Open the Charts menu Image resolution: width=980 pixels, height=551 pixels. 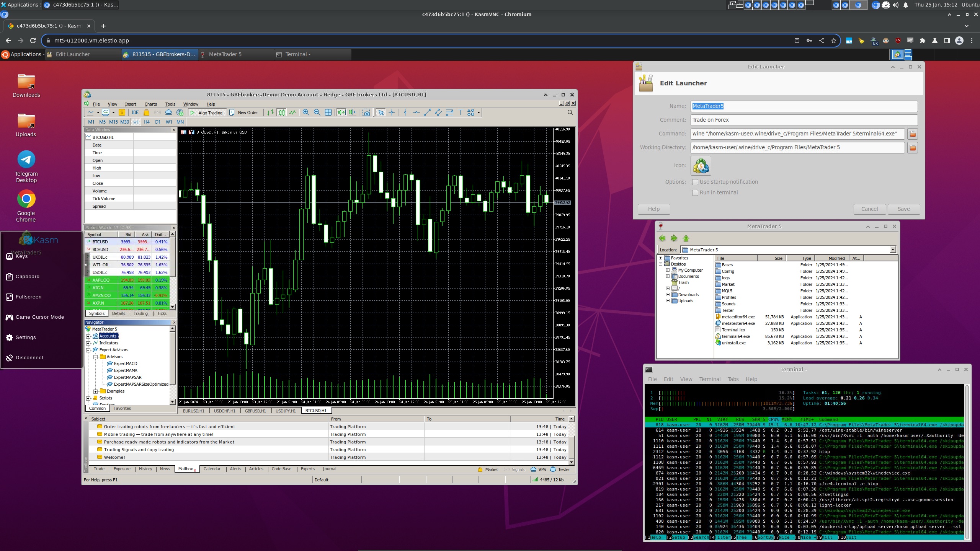click(x=150, y=104)
